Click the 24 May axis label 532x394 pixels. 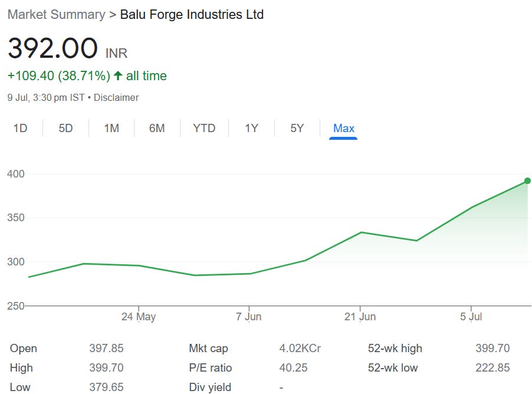(x=139, y=317)
